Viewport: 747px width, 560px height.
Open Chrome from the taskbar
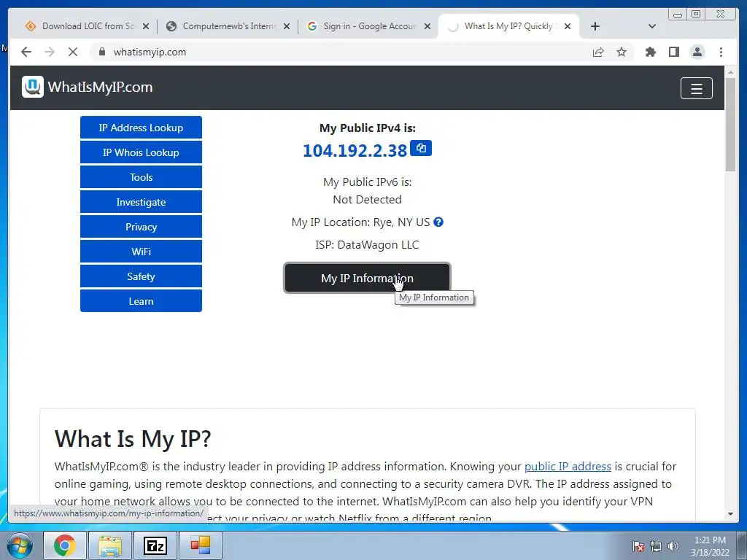[x=65, y=545]
